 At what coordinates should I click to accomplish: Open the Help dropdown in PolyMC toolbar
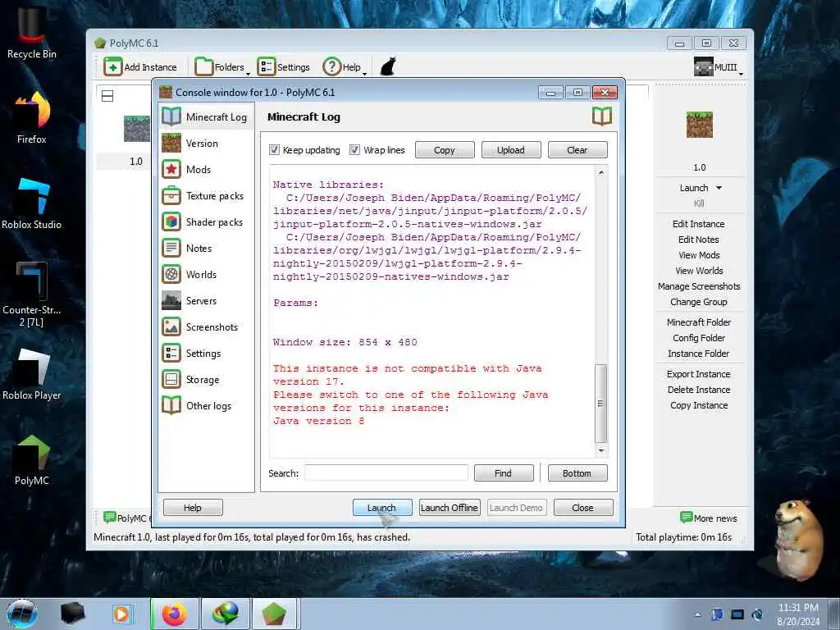click(x=344, y=67)
